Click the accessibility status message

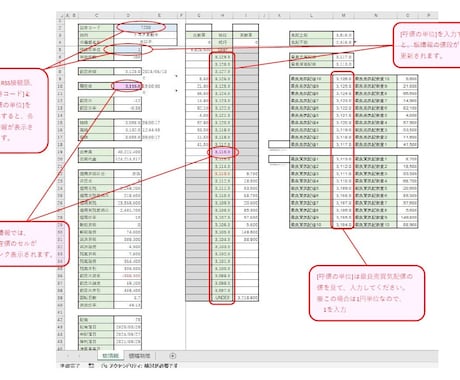(x=139, y=366)
